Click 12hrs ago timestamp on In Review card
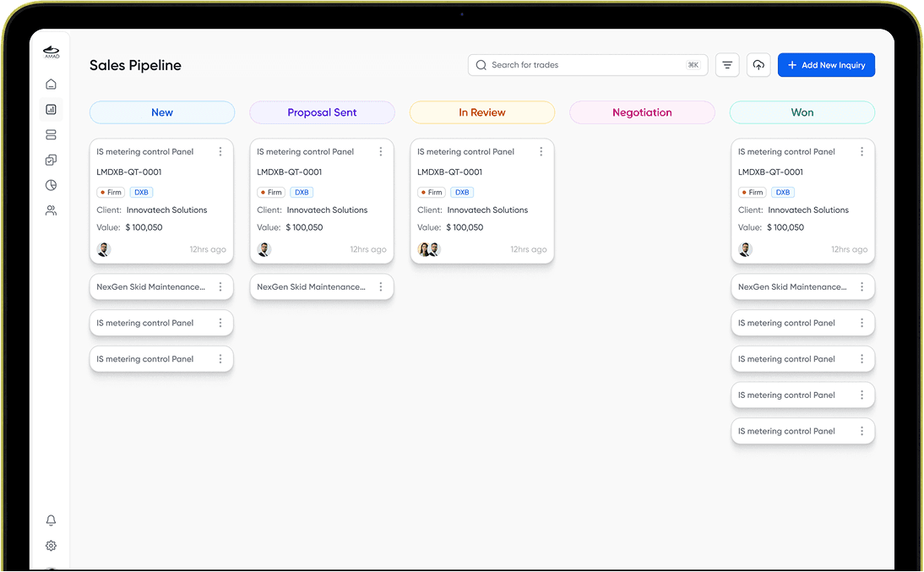The image size is (924, 572). [x=529, y=249]
